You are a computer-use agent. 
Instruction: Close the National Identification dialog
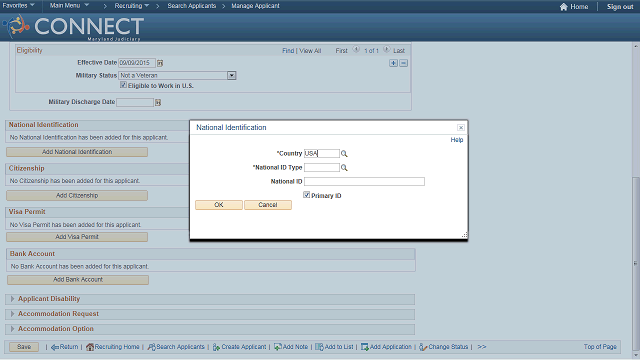460,128
